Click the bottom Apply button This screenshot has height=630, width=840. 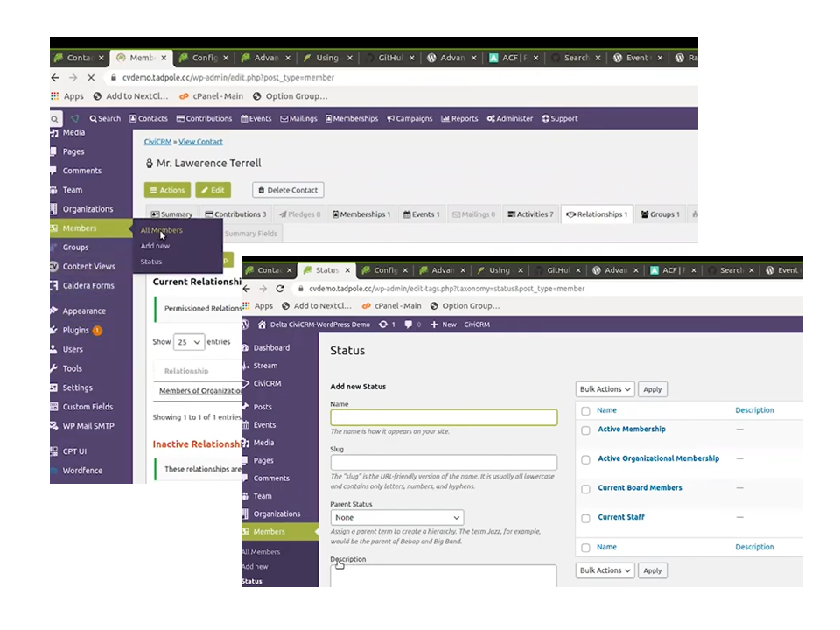(652, 570)
